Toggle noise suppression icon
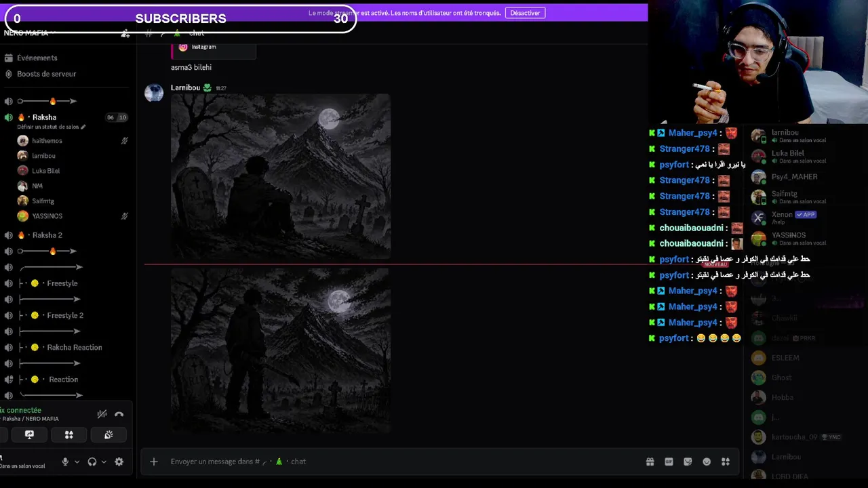The width and height of the screenshot is (868, 488). coord(102,414)
